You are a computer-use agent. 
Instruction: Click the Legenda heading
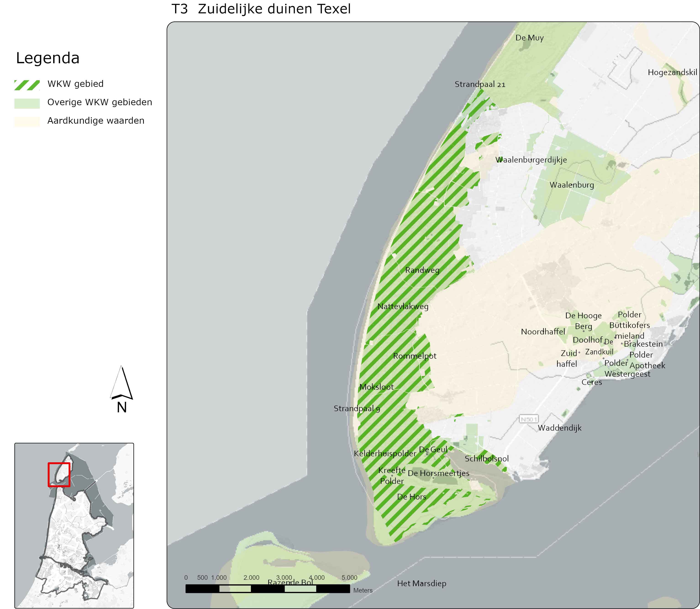click(47, 58)
